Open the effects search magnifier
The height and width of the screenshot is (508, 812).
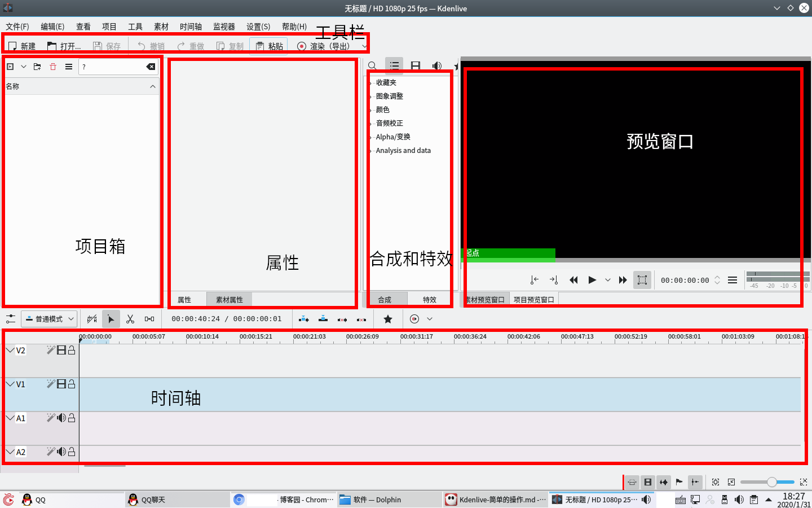pyautogui.click(x=372, y=65)
